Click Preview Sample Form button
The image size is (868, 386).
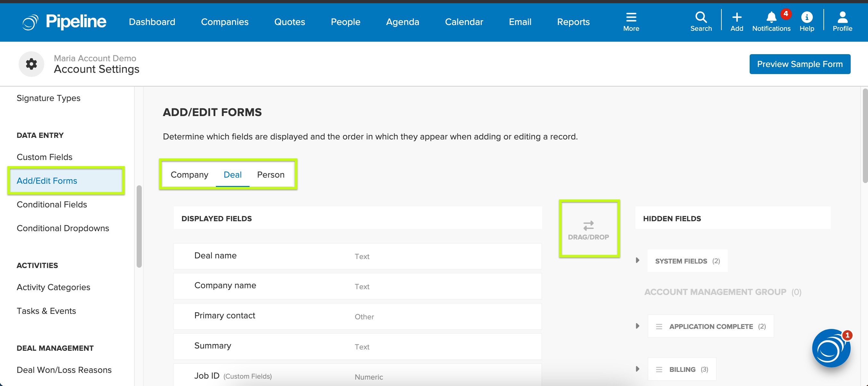coord(800,64)
